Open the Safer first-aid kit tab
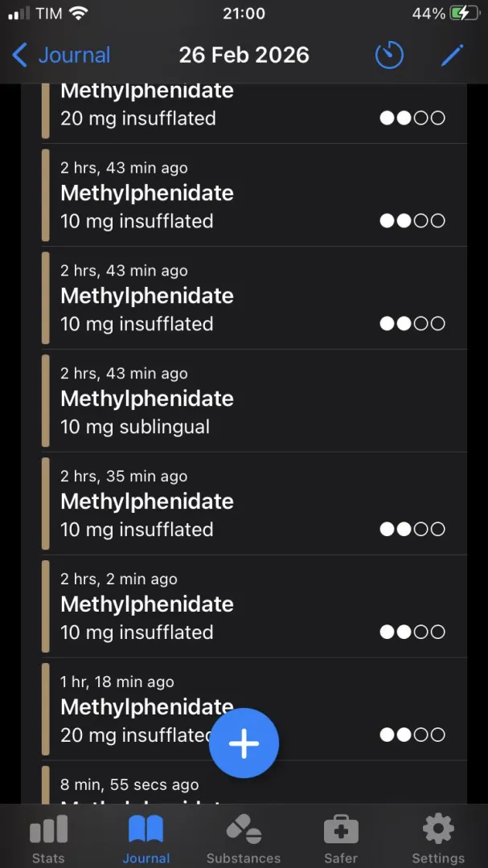 coord(341,838)
